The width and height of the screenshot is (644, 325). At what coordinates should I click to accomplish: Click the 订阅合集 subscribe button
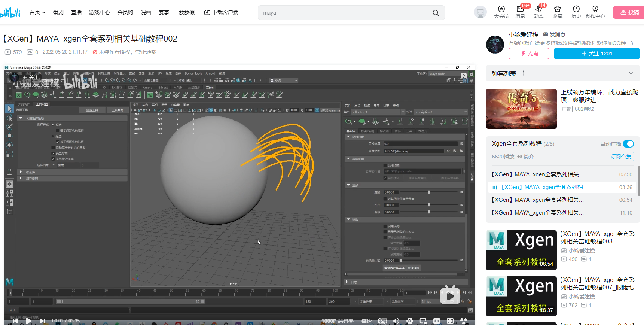pos(621,157)
